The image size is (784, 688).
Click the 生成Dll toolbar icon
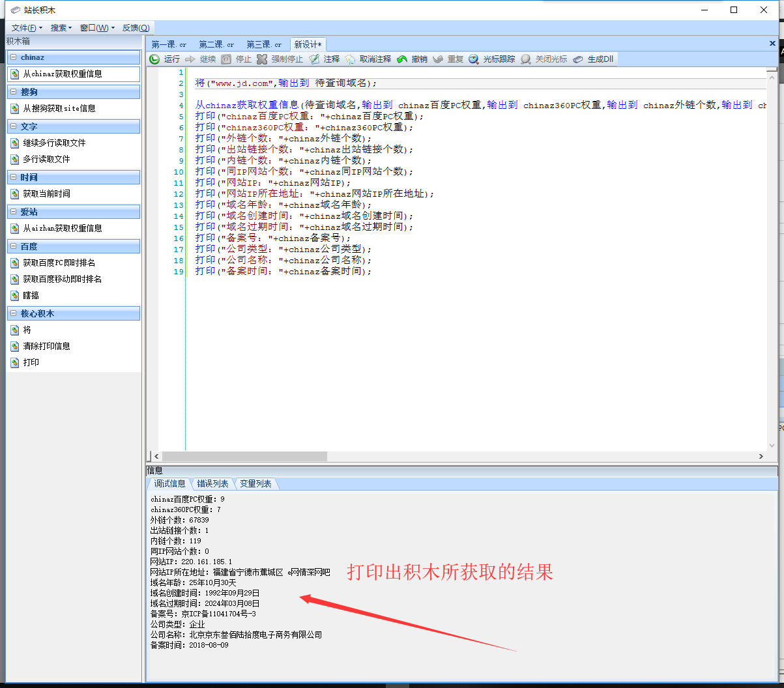point(578,59)
